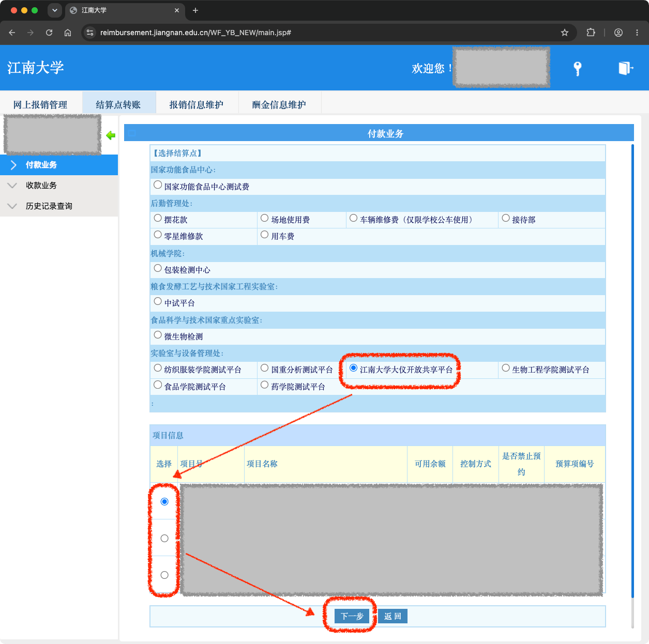
Task: Click 可用余额 column header
Action: (x=430, y=464)
